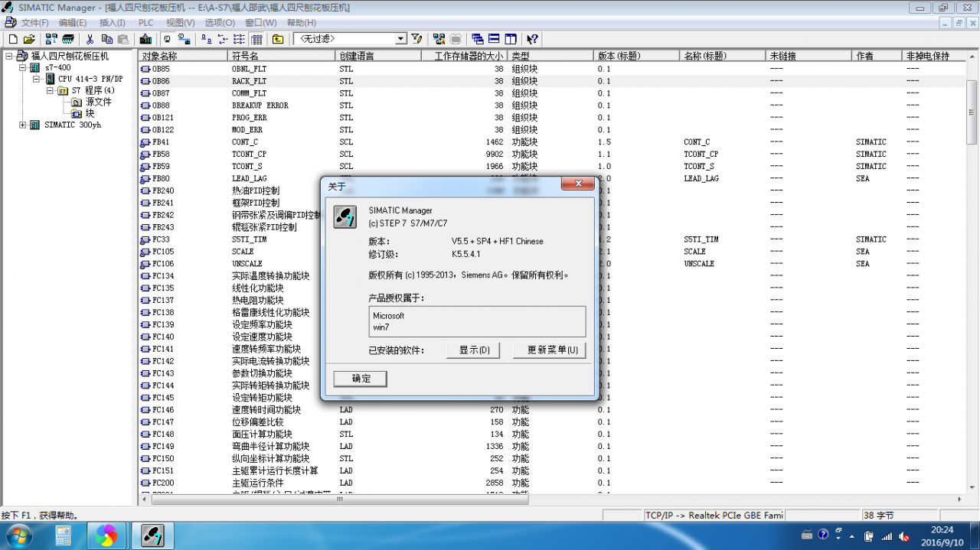The width and height of the screenshot is (980, 550).
Task: Open the 编辑(E) menu
Action: coord(73,23)
